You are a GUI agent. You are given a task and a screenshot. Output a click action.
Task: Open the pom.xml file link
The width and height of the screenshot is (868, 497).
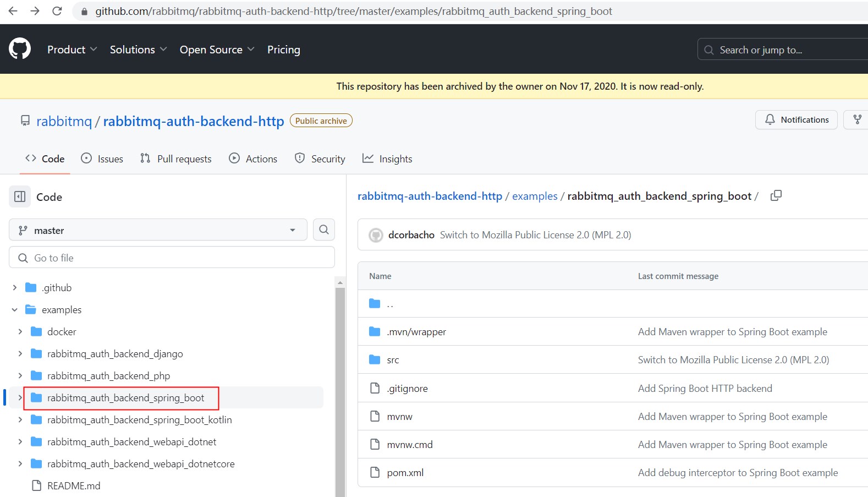tap(405, 473)
